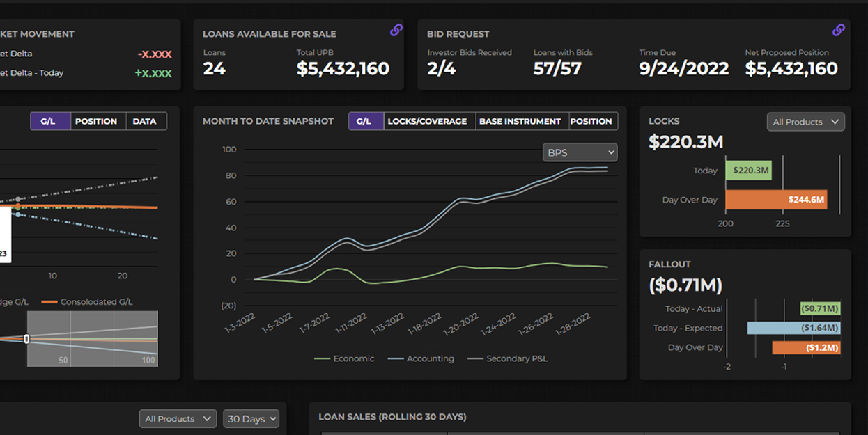Toggle Economic series in chart legend
The width and height of the screenshot is (868, 435).
pos(344,358)
